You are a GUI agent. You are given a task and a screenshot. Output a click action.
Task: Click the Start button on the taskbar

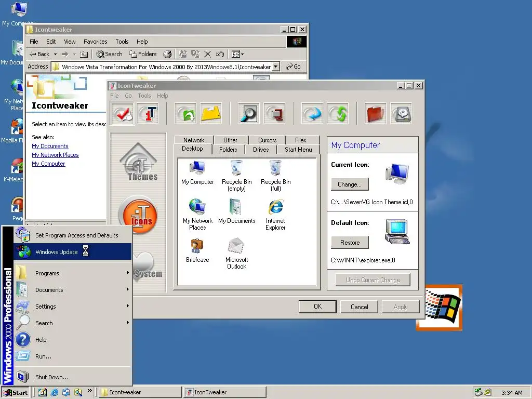tap(16, 393)
